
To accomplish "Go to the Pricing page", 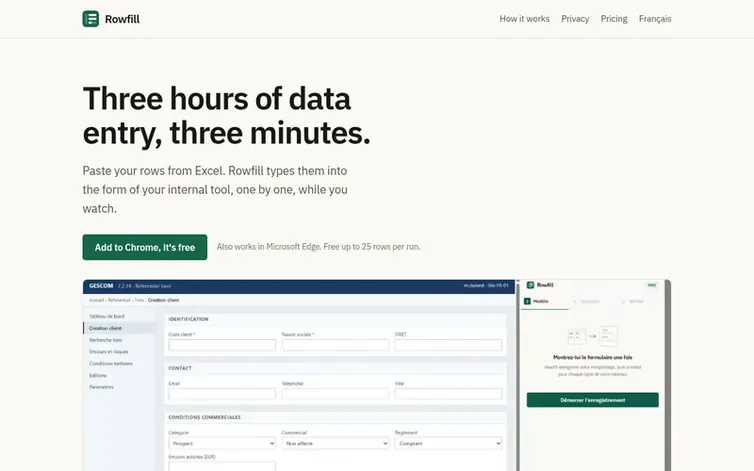I will (614, 19).
